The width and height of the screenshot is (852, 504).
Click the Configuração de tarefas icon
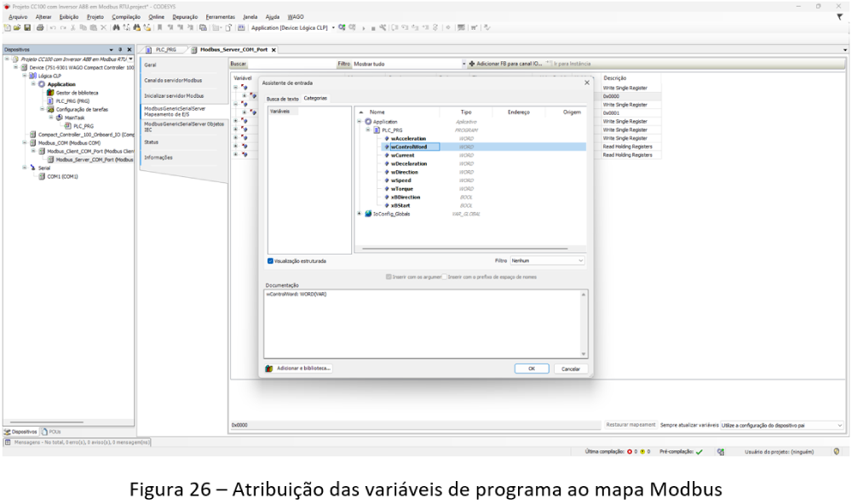(x=50, y=109)
